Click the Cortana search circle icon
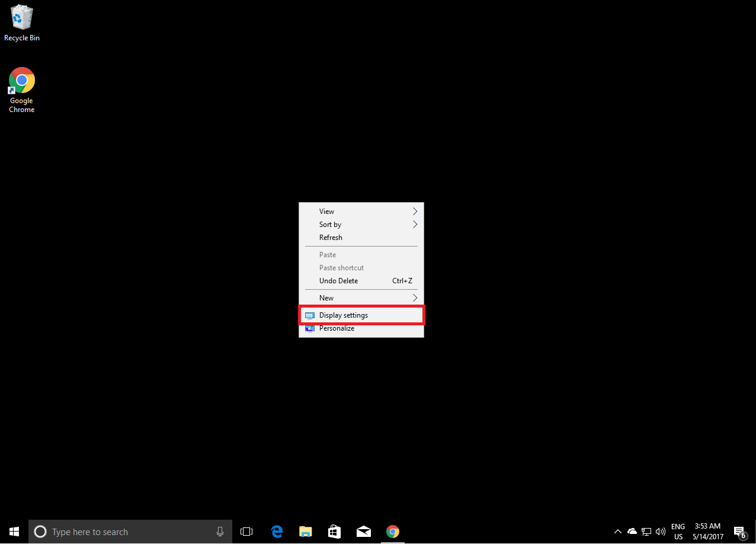The height and width of the screenshot is (544, 756). pyautogui.click(x=40, y=532)
